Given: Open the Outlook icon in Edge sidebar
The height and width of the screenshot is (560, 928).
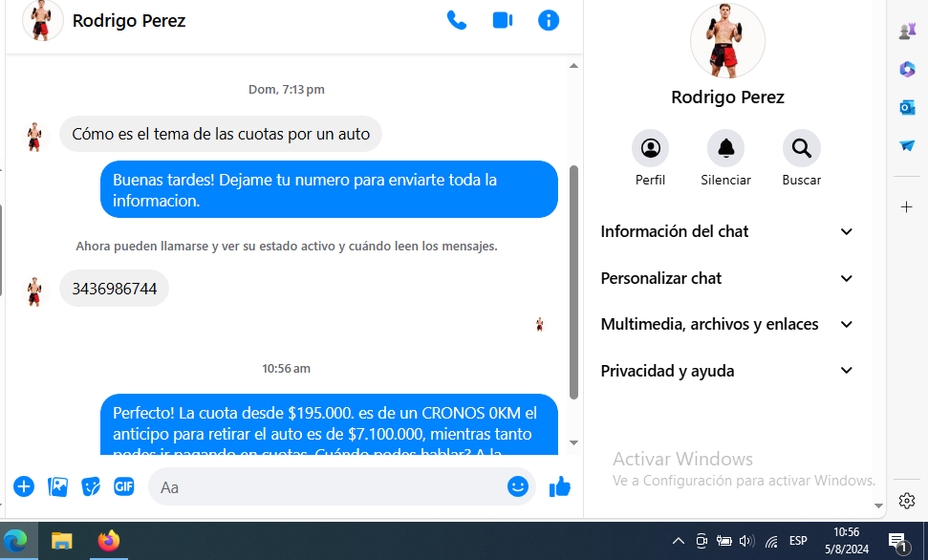Looking at the screenshot, I should (x=907, y=108).
